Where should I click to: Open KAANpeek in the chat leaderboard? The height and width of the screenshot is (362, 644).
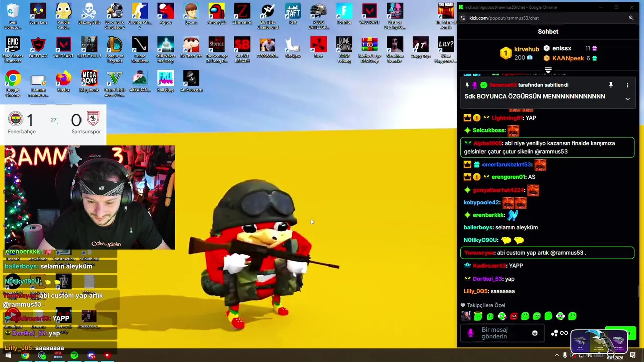[x=568, y=58]
